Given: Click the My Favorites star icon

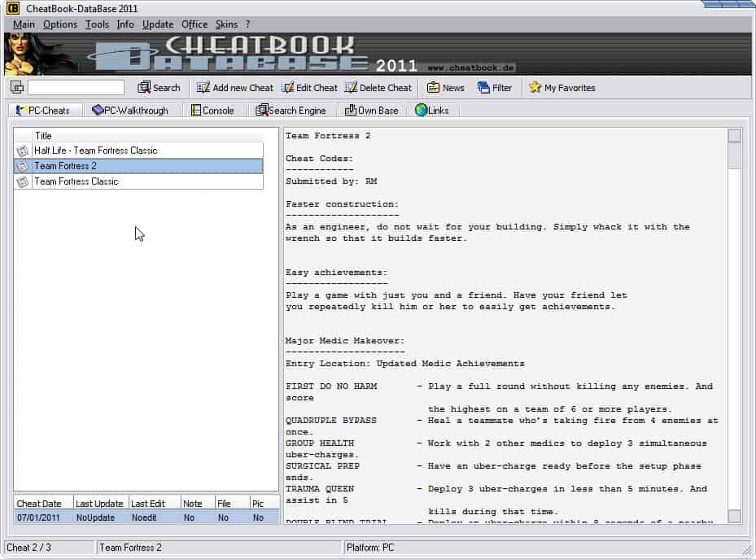Looking at the screenshot, I should point(535,87).
